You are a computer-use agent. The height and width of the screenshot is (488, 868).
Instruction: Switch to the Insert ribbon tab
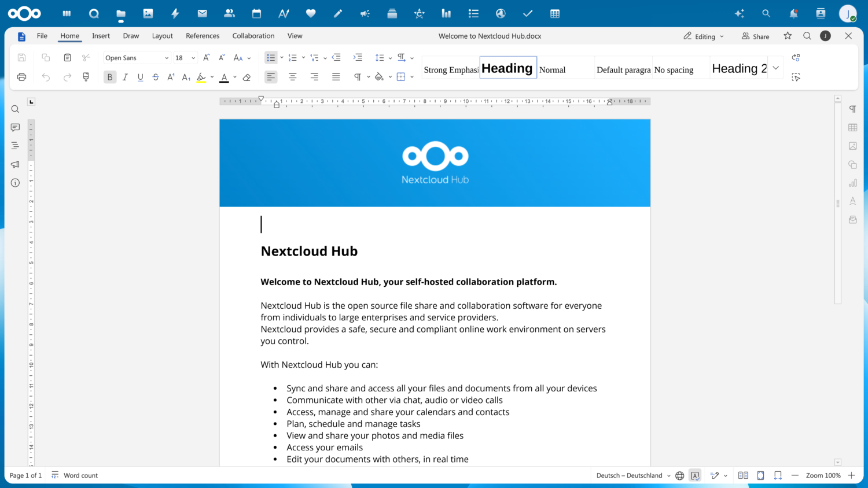[101, 36]
